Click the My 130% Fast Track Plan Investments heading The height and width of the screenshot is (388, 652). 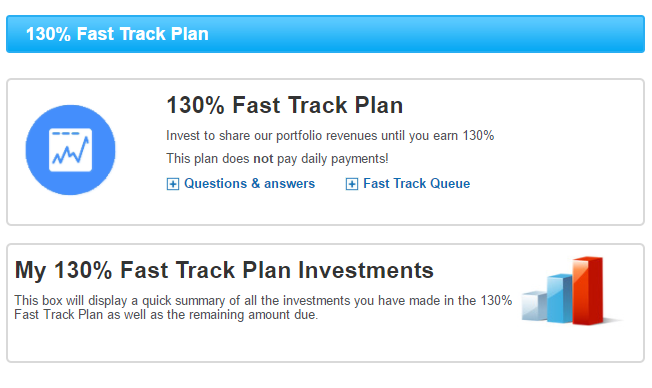[224, 270]
